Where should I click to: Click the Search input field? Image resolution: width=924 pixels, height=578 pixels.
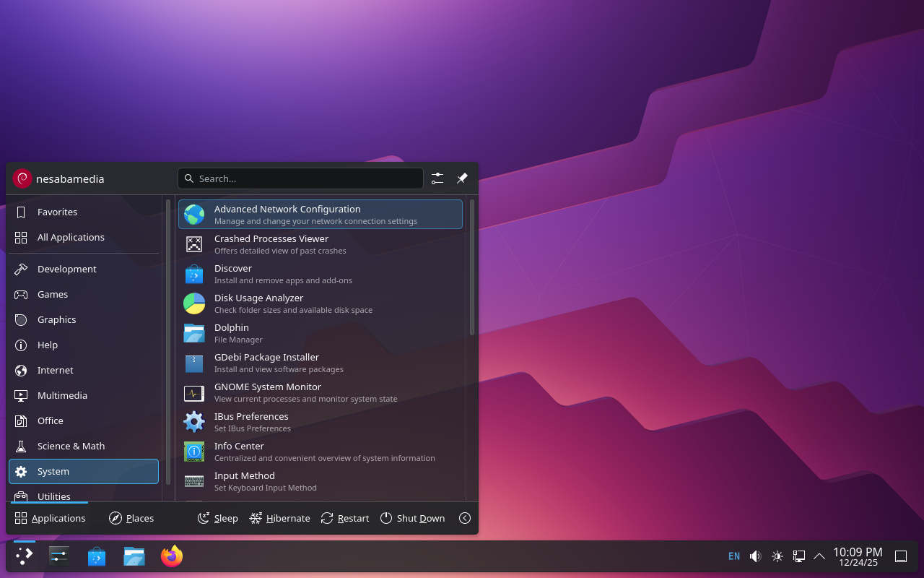(300, 178)
